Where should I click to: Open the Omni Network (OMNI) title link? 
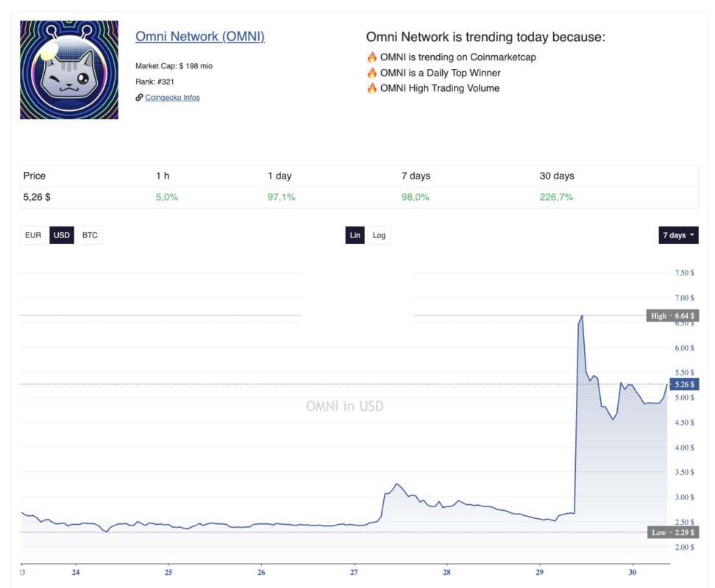coord(200,37)
